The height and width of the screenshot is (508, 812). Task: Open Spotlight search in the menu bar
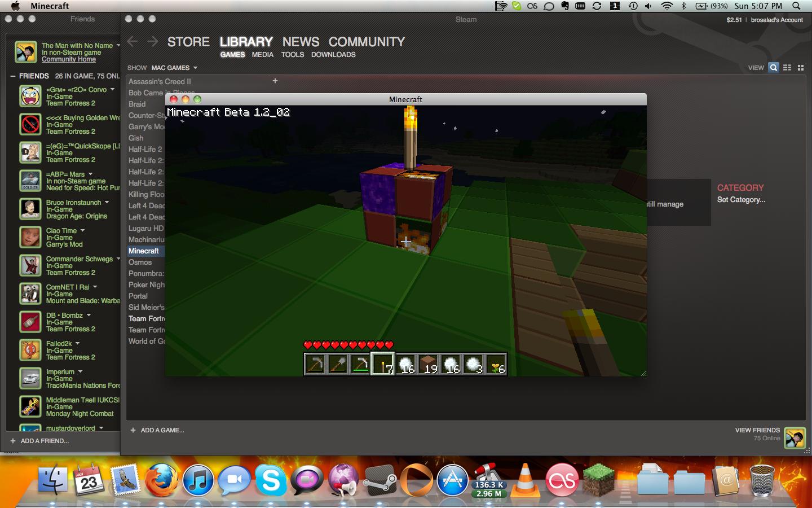(796, 6)
